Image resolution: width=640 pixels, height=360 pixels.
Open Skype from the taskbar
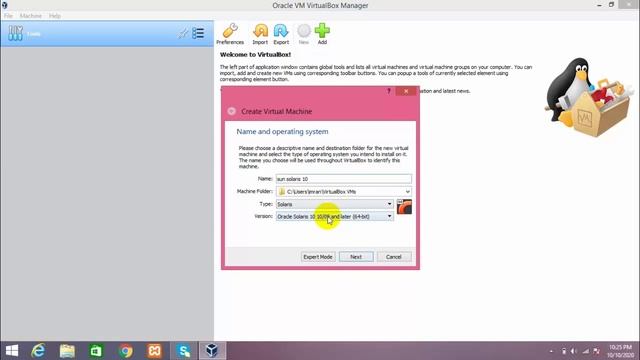tap(184, 351)
